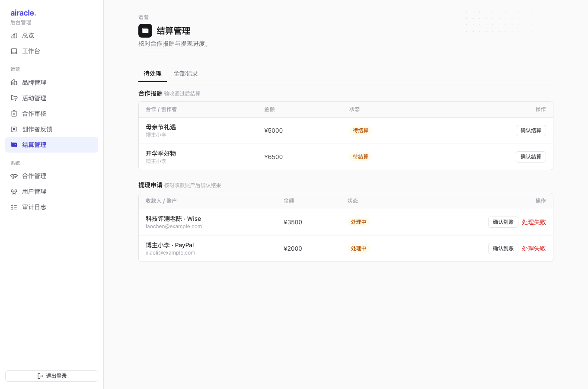The width and height of the screenshot is (588, 389).
Task: Click the 退出登录 button
Action: coord(52,376)
